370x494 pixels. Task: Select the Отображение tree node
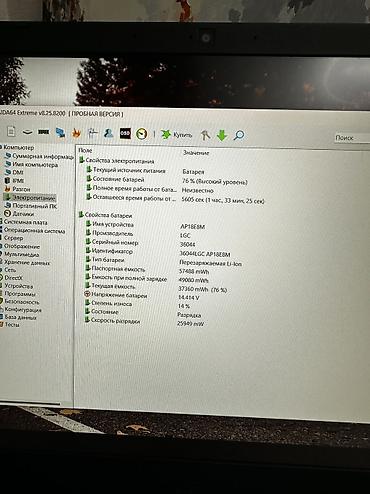point(22,246)
